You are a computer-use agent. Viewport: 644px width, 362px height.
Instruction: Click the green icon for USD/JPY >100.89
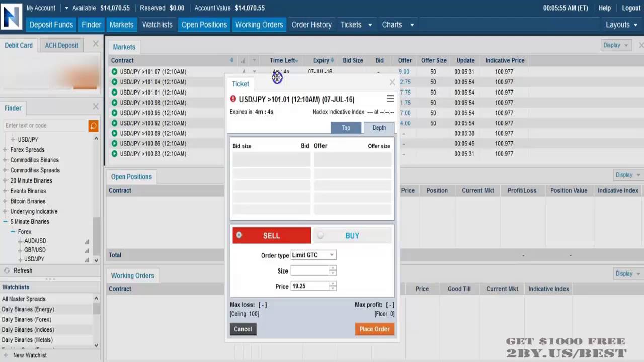[114, 133]
